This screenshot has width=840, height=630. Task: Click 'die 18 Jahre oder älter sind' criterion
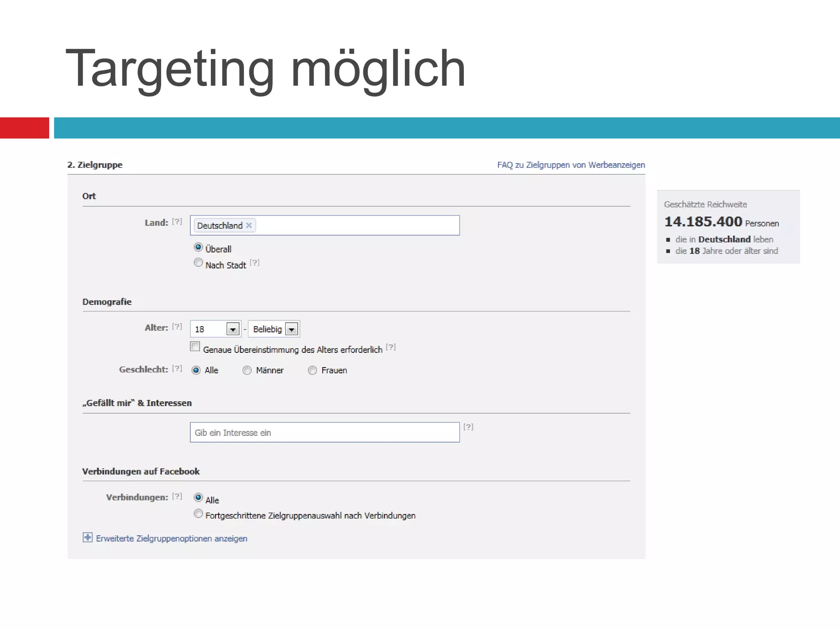point(727,251)
